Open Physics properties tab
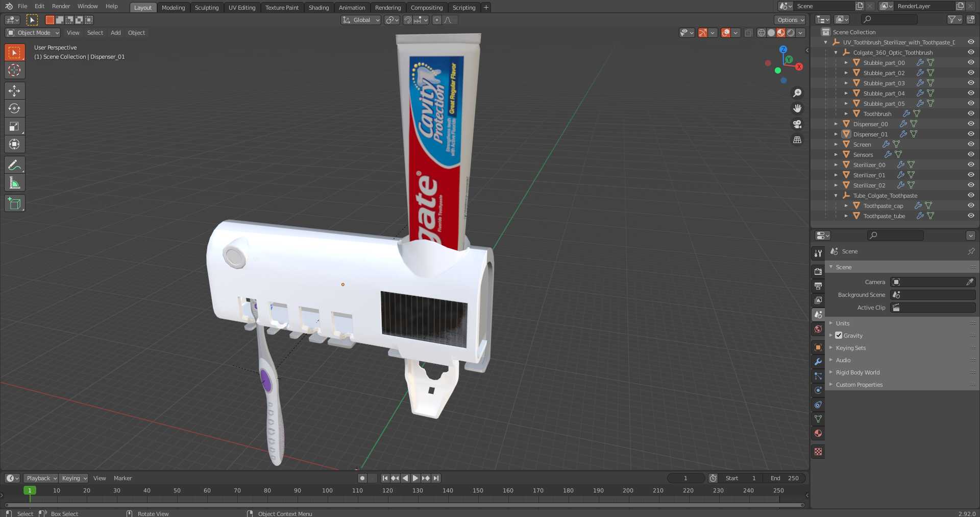The width and height of the screenshot is (980, 517). point(818,390)
